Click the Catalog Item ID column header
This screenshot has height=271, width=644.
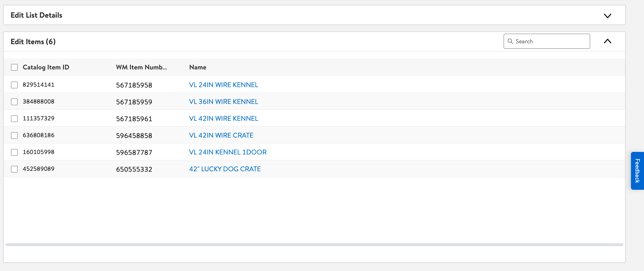tap(46, 67)
